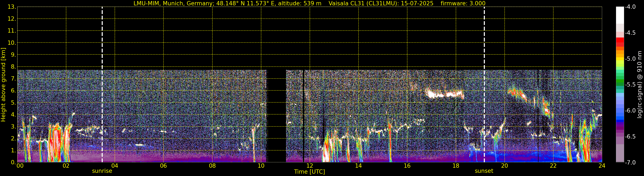The height and width of the screenshot is (176, 644).
Task: Click the white dashed sunset marker line
Action: tap(484, 85)
